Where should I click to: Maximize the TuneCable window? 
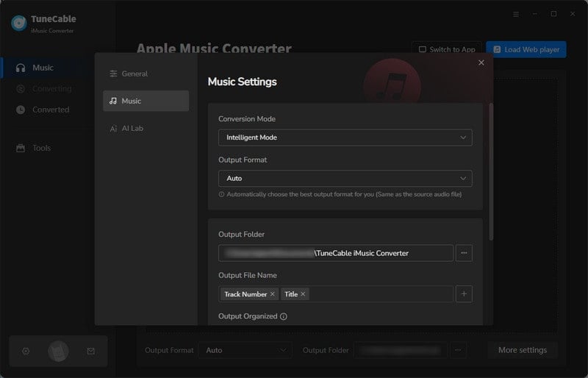point(553,14)
